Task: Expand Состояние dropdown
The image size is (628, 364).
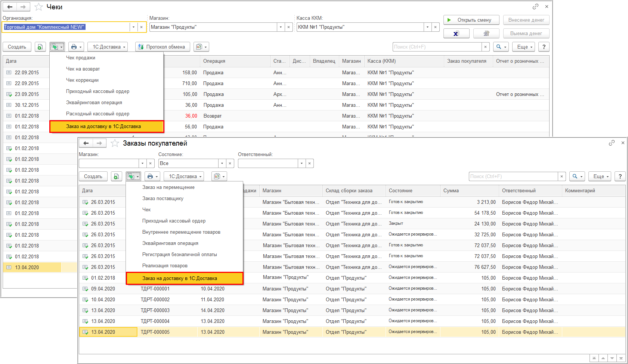Action: click(x=222, y=163)
